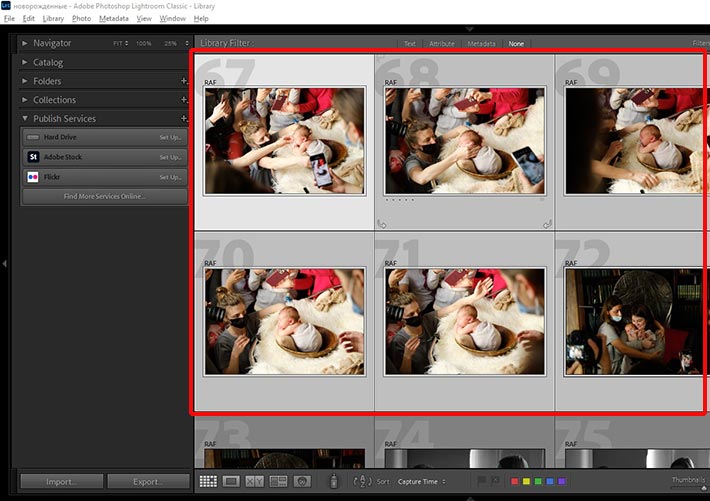Click the Lightroom Classic app icon in title bar
Viewport: 710px width, 501px height.
(x=5, y=5)
